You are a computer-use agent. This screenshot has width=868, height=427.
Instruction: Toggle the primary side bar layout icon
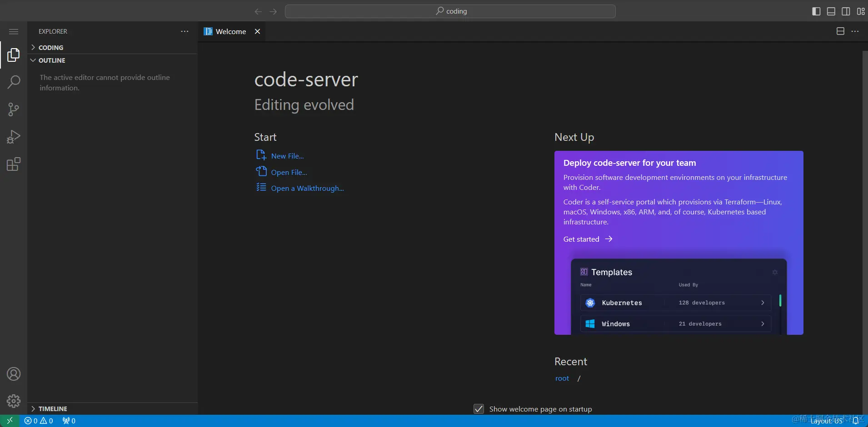(816, 11)
